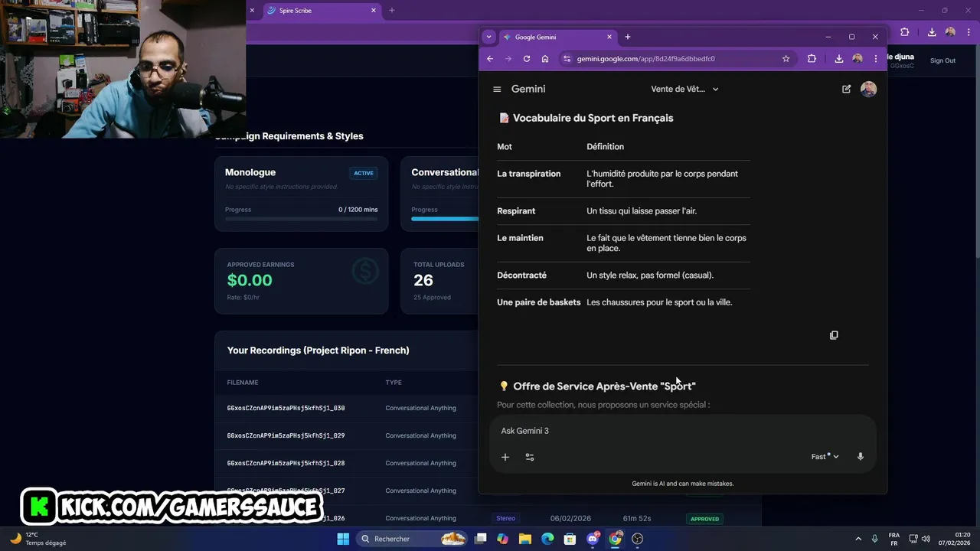Show hidden system tray icons
The image size is (980, 551).
(858, 539)
